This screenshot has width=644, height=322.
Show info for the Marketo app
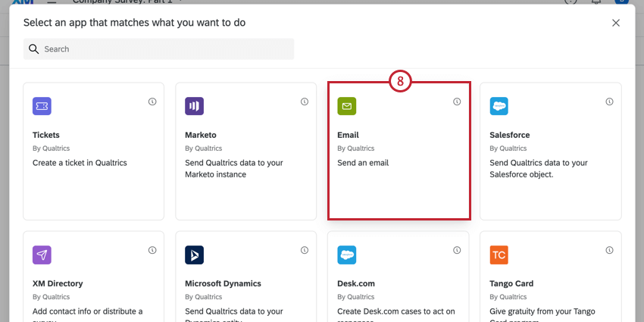pyautogui.click(x=305, y=102)
